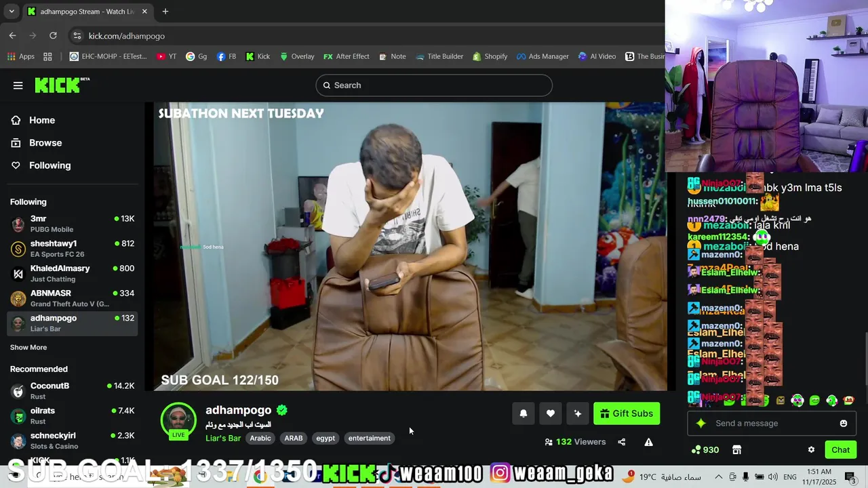Open ABNMASR channel from sidebar
The width and height of the screenshot is (868, 488).
pos(73,298)
